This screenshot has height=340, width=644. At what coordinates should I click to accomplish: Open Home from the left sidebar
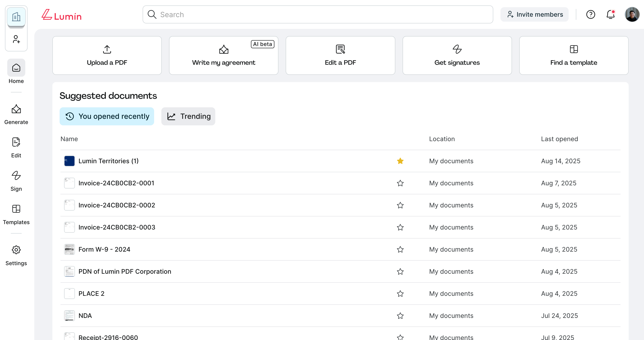(16, 72)
